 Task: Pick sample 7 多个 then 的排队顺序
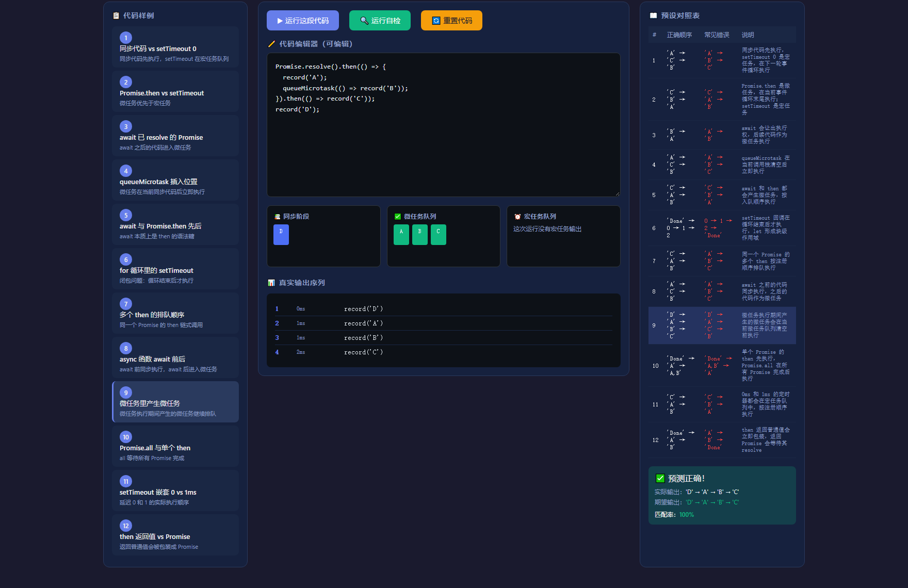point(175,313)
